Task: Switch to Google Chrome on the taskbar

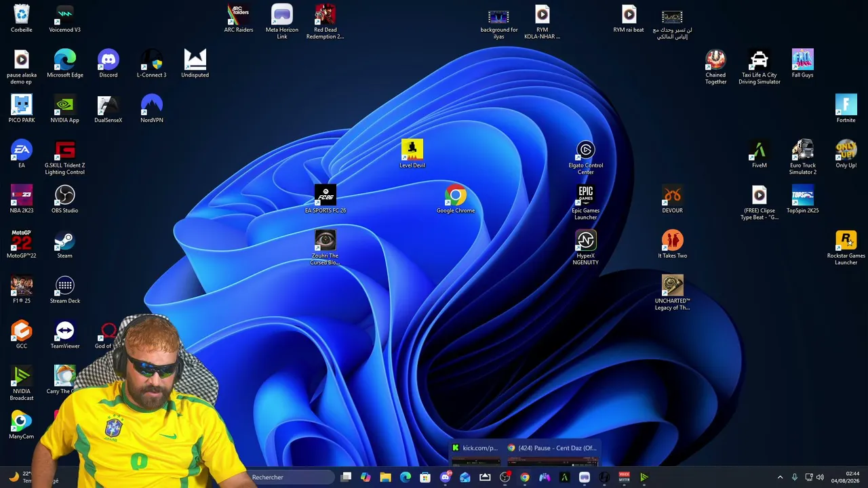Action: click(x=525, y=477)
